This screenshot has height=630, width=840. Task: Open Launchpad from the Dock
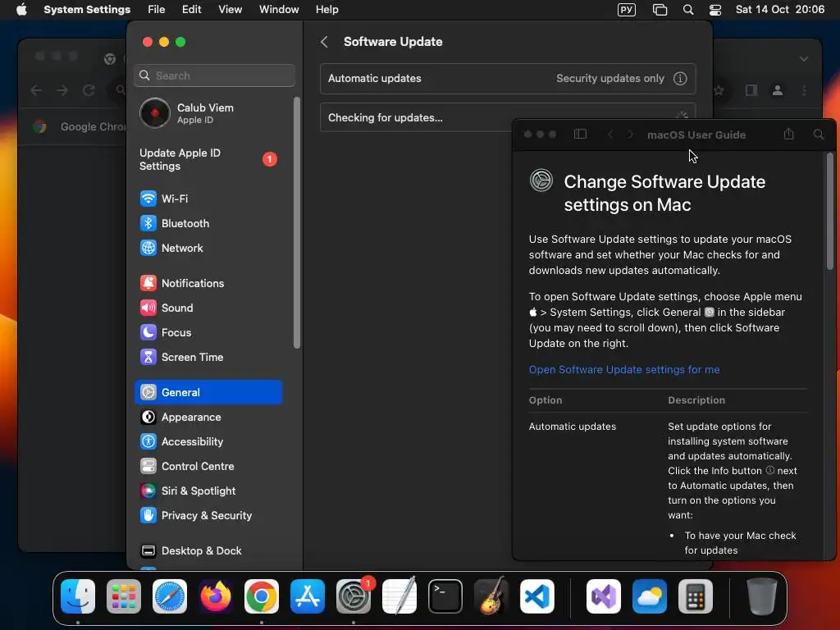[124, 596]
